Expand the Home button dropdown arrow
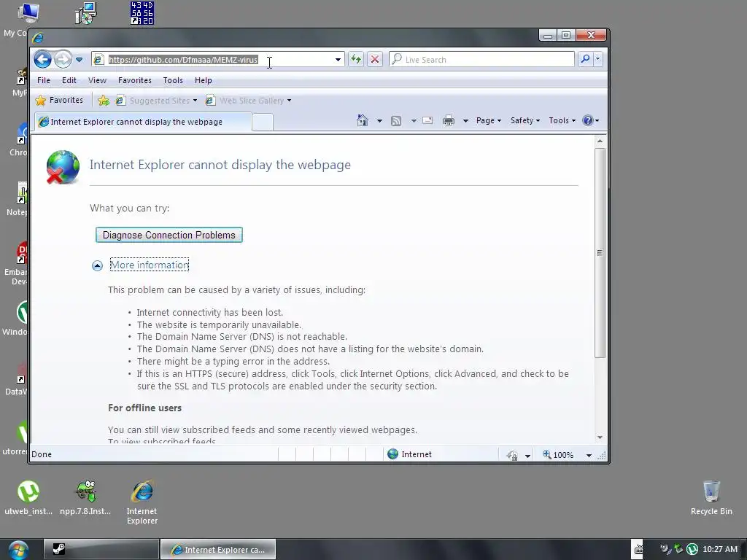 379,121
